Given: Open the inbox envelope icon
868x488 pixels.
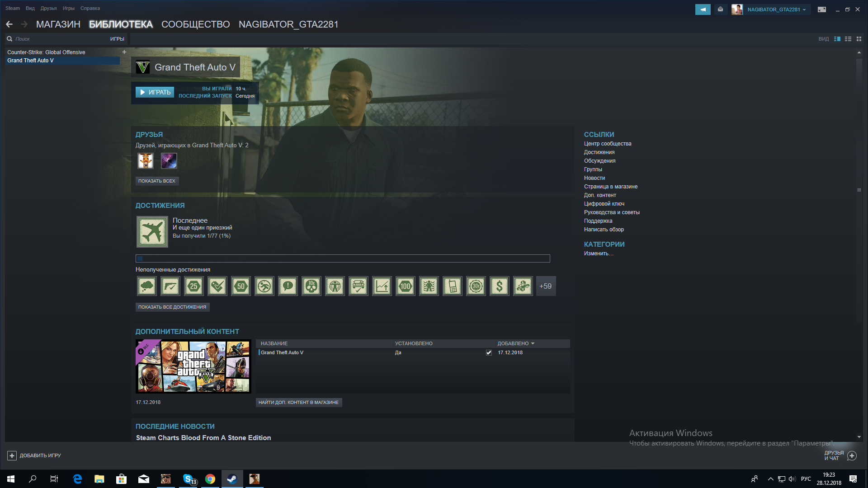Looking at the screenshot, I should 720,9.
